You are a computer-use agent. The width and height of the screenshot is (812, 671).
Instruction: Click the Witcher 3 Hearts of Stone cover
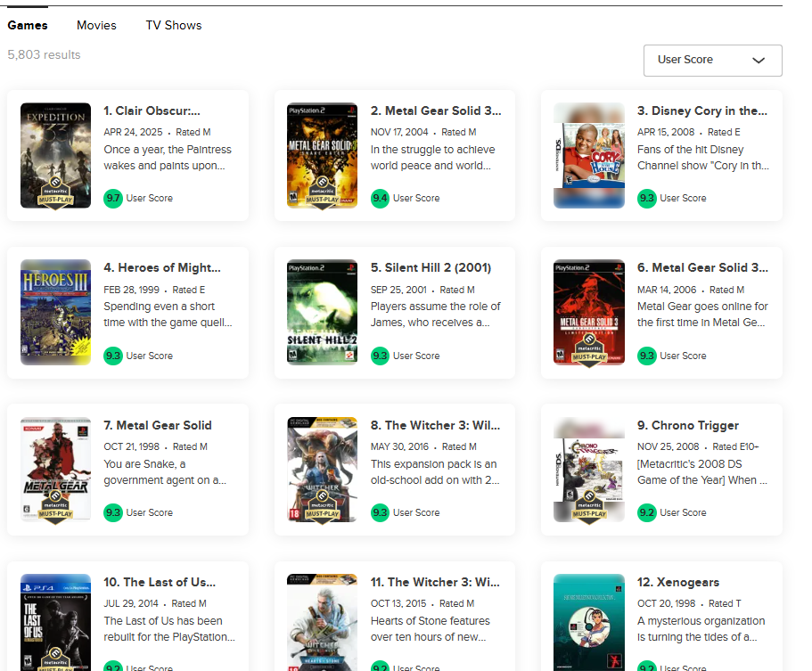coord(322,622)
